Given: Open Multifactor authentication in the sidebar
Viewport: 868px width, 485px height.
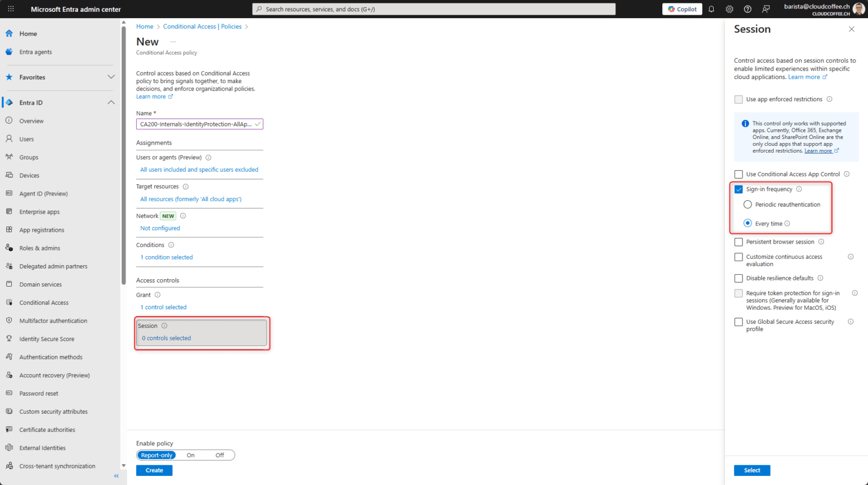Looking at the screenshot, I should pos(54,321).
